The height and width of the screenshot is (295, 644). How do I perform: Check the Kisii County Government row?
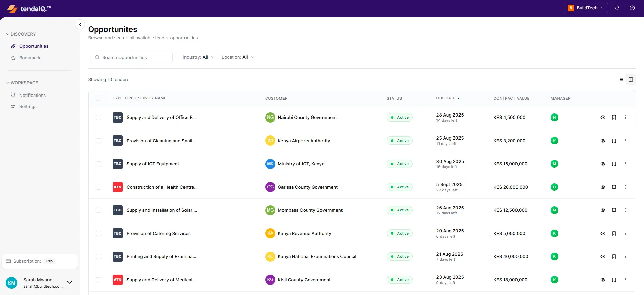(x=98, y=280)
